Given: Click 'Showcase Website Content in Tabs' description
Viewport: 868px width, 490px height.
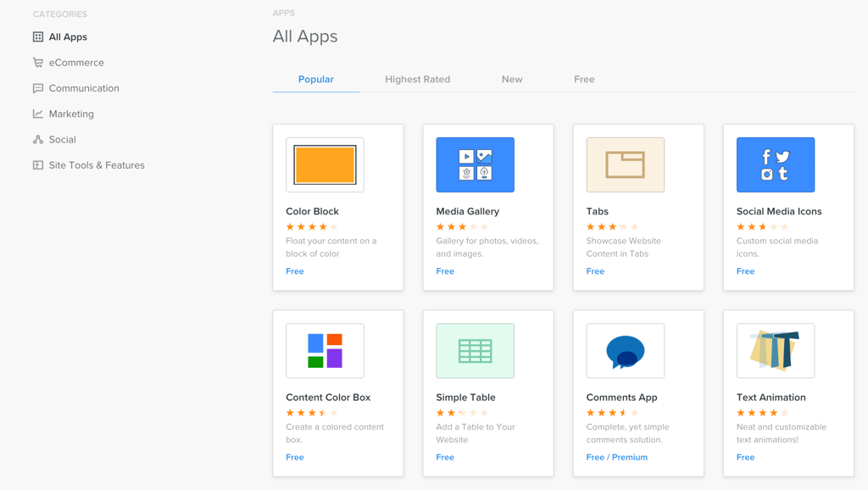Looking at the screenshot, I should coord(624,248).
